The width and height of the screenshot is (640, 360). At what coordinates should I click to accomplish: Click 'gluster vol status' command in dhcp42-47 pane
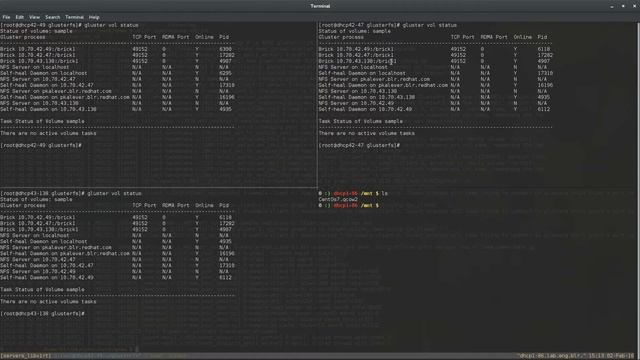(x=431, y=25)
